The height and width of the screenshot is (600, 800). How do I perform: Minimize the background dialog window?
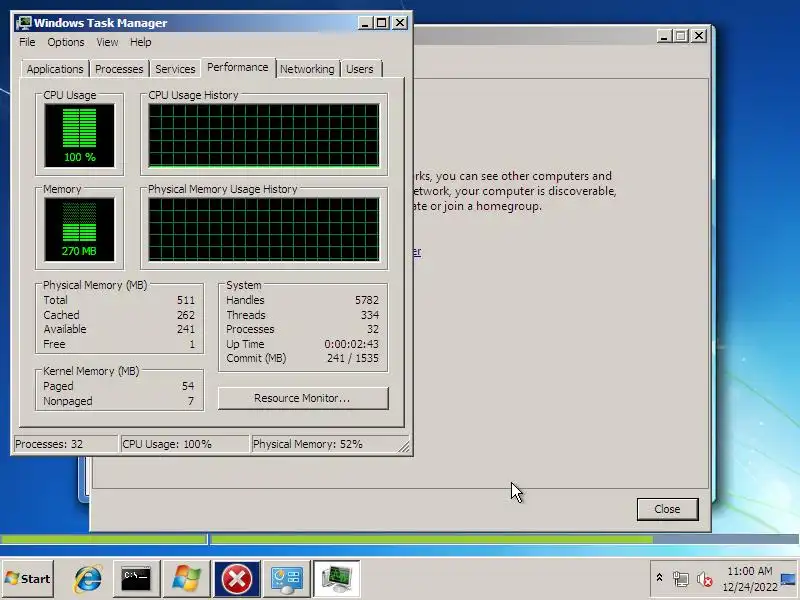click(x=663, y=36)
